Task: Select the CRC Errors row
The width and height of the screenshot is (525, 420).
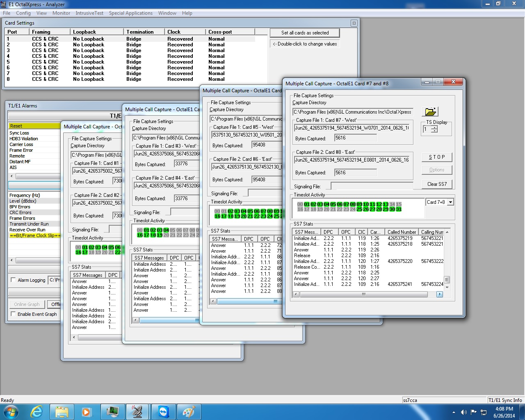Action: point(34,212)
